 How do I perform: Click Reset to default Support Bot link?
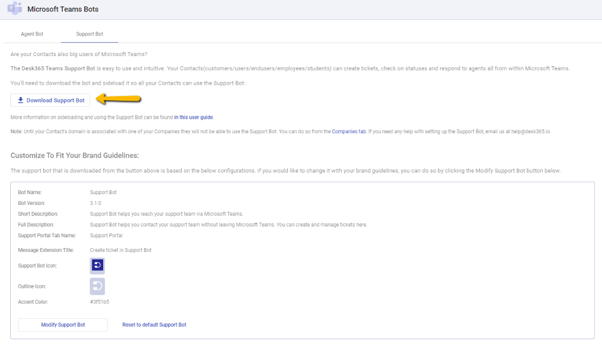click(x=154, y=325)
